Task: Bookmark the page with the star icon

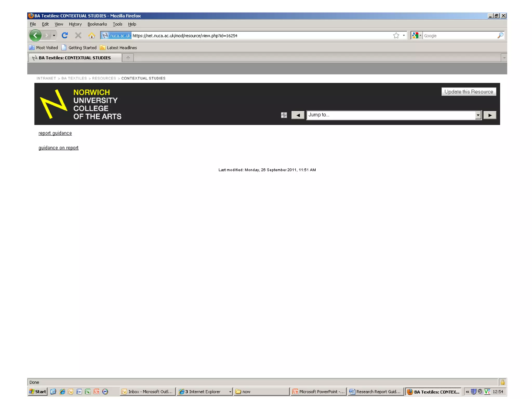Action: [396, 36]
